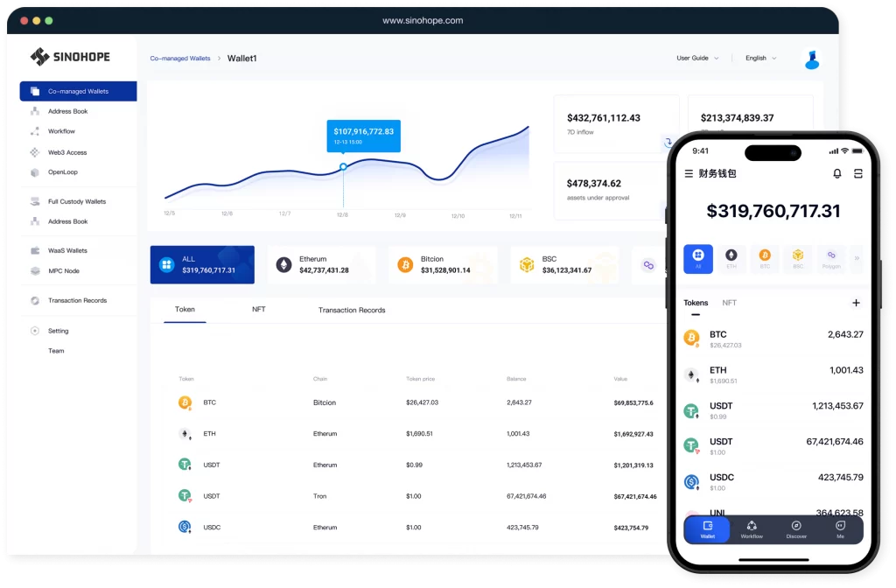Select the BTC chain button on phone

pyautogui.click(x=765, y=259)
